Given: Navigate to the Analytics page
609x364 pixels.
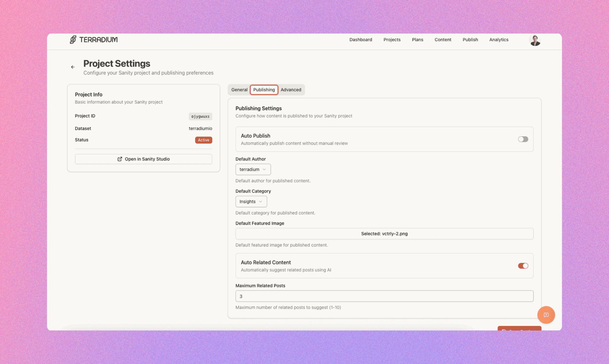Looking at the screenshot, I should click(x=498, y=40).
